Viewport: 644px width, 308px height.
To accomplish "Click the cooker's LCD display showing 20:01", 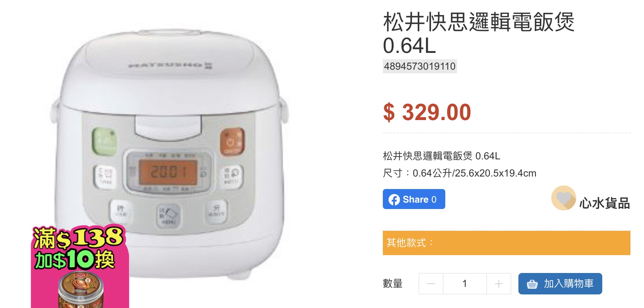I will (x=168, y=172).
